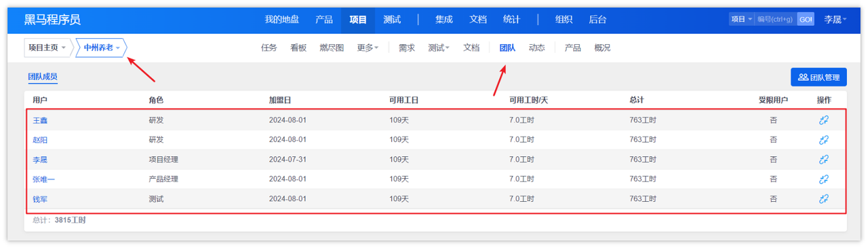This screenshot has width=868, height=248.
Task: Open the 更多 submenu dropdown
Action: pyautogui.click(x=368, y=48)
